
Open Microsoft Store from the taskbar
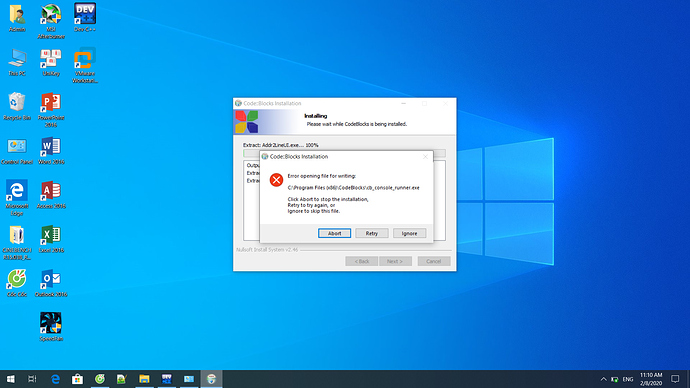pos(77,379)
